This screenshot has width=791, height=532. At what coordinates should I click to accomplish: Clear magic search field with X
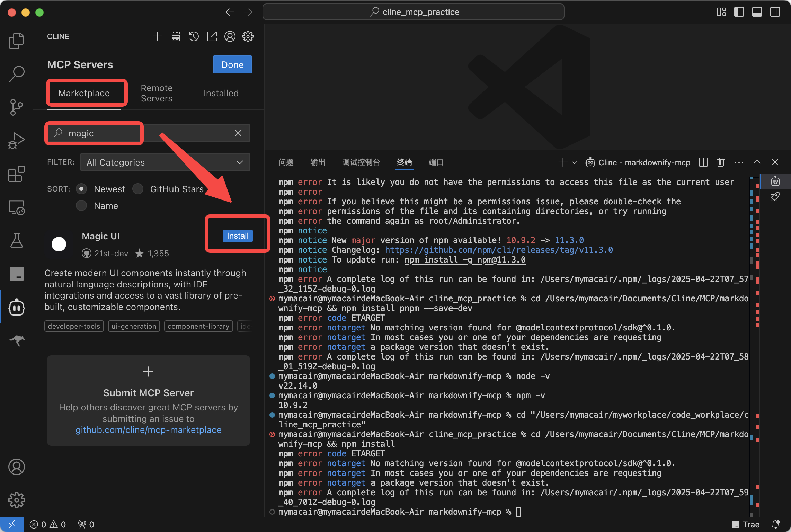click(x=238, y=133)
